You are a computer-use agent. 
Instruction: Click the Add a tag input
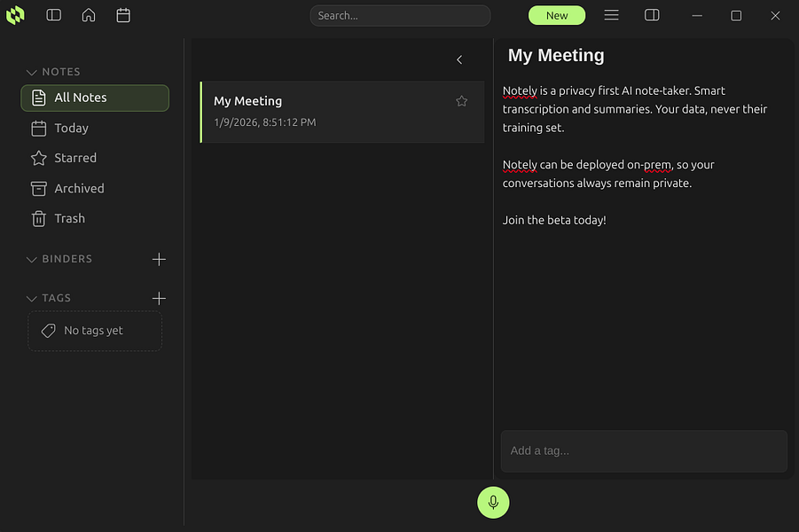point(644,451)
